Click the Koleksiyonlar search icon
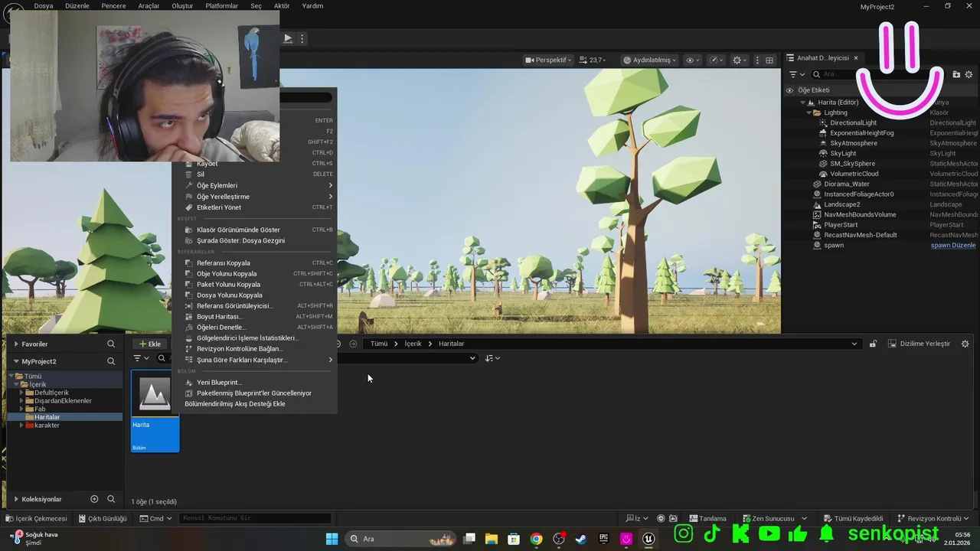Image resolution: width=980 pixels, height=551 pixels. (111, 499)
